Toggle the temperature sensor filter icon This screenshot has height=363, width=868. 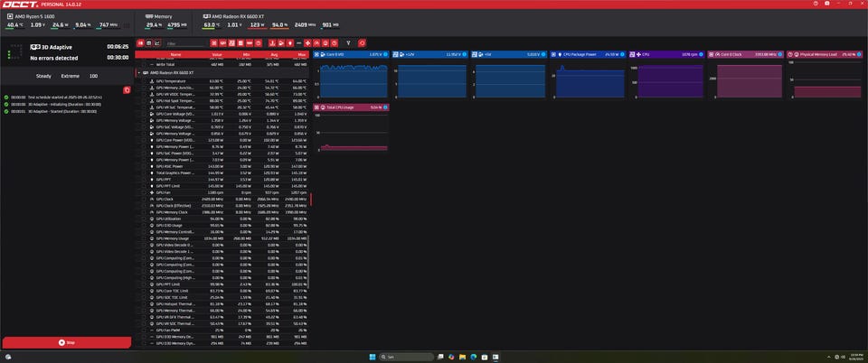click(272, 43)
